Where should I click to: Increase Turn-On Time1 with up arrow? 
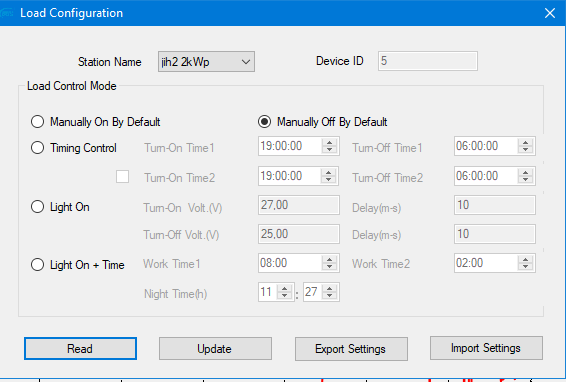click(x=330, y=143)
